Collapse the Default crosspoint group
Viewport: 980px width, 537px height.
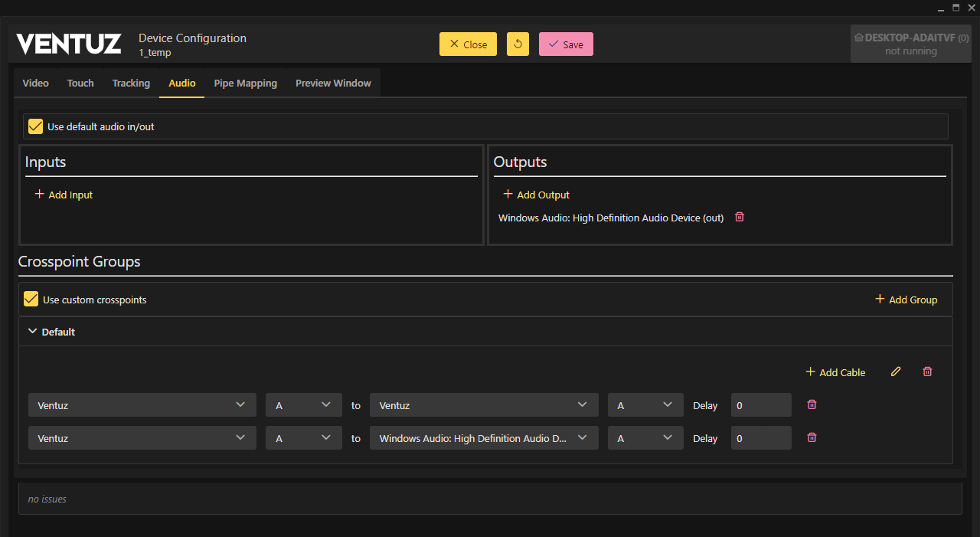(x=32, y=332)
